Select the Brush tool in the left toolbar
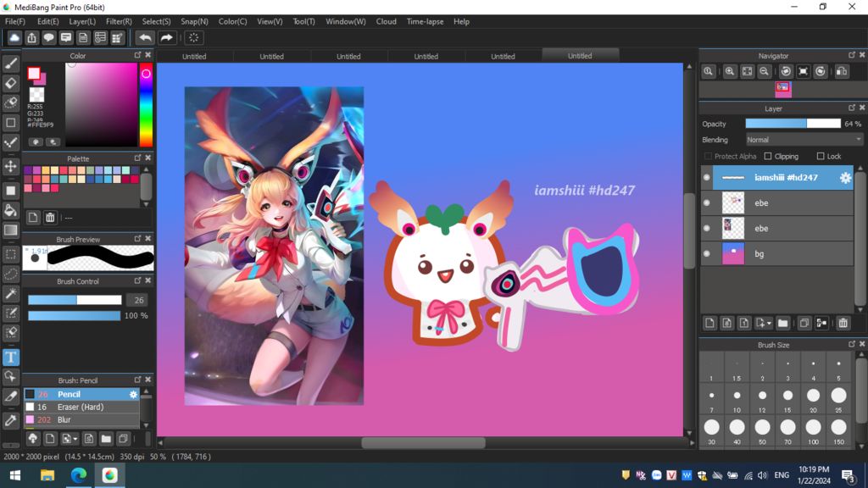 pos(10,64)
